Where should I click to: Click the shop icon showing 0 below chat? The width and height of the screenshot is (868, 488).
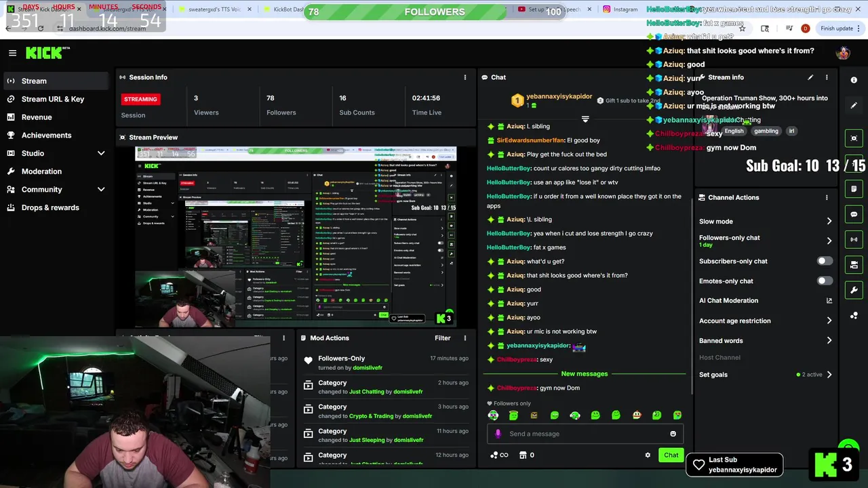pyautogui.click(x=526, y=455)
